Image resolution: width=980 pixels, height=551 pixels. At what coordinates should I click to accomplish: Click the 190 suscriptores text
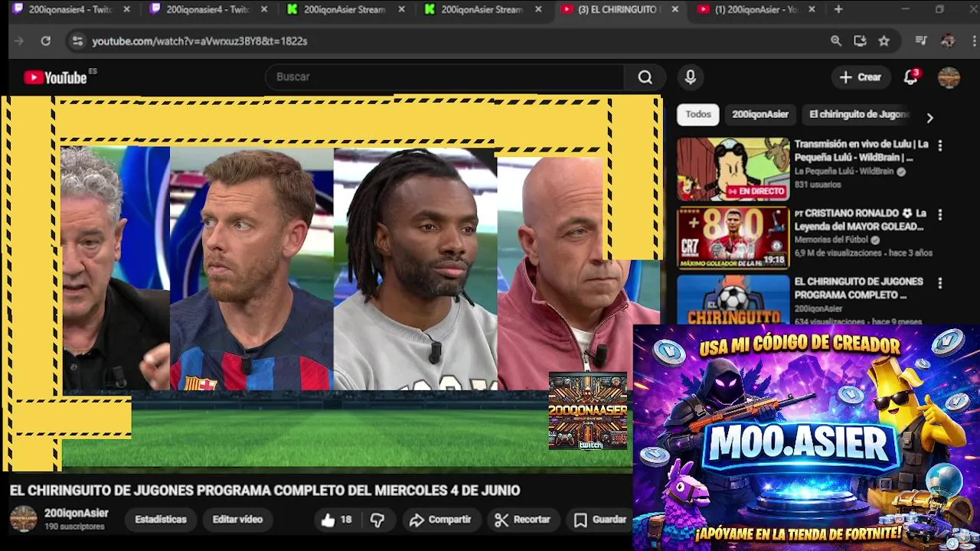(x=74, y=527)
